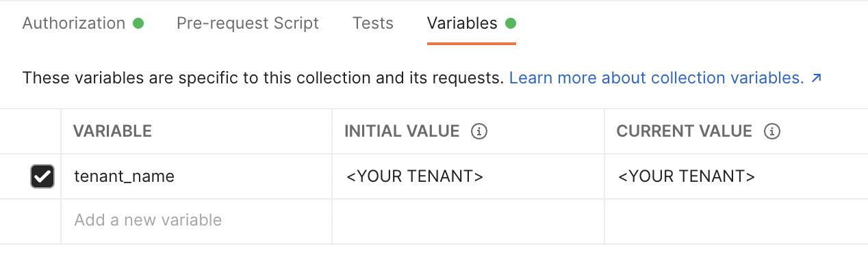
Task: Uncheck the tenant_name variable checkbox
Action: (x=42, y=176)
